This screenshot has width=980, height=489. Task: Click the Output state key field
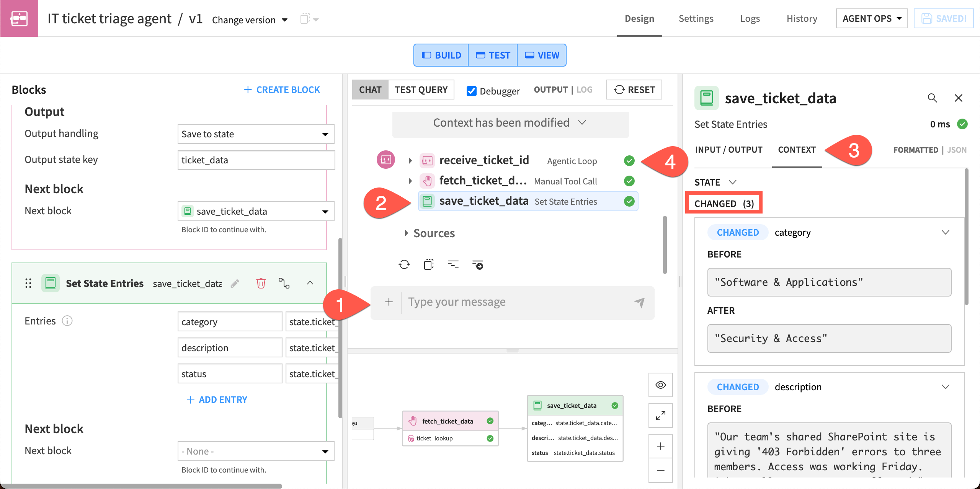(x=256, y=160)
